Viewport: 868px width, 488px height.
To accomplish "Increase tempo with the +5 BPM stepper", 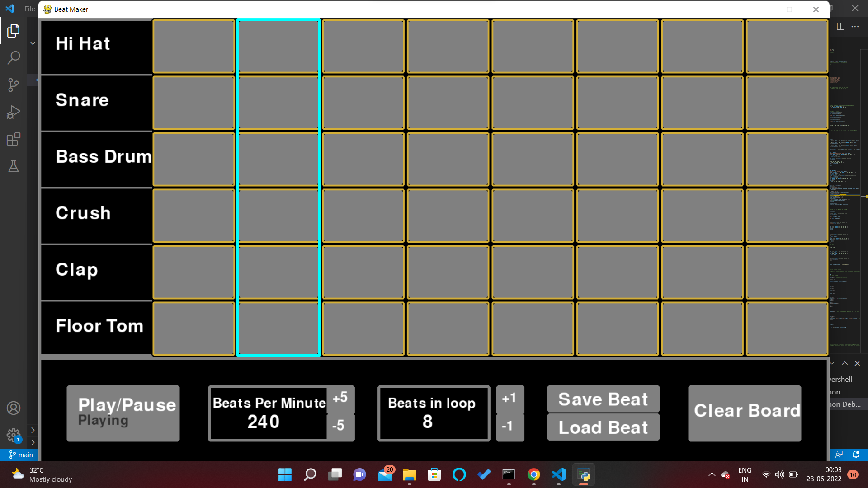I will 340,398.
